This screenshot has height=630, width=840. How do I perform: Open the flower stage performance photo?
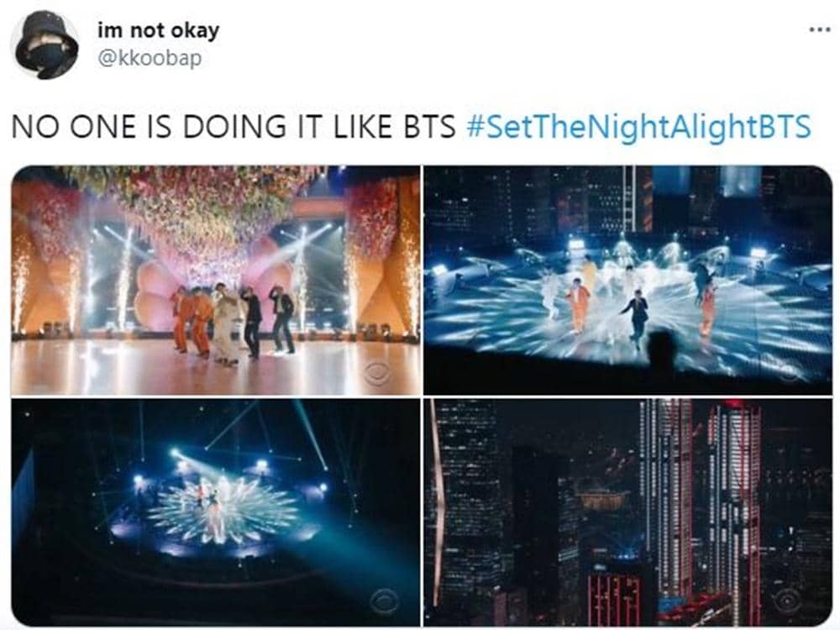tap(216, 281)
